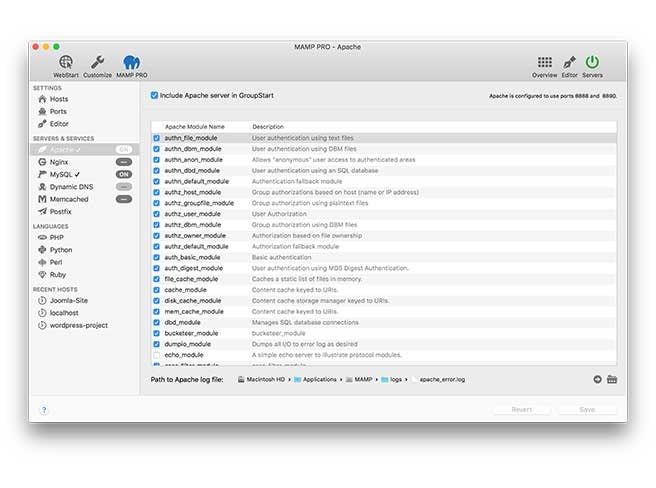The width and height of the screenshot is (656, 488).
Task: Click the Save button
Action: tap(587, 410)
